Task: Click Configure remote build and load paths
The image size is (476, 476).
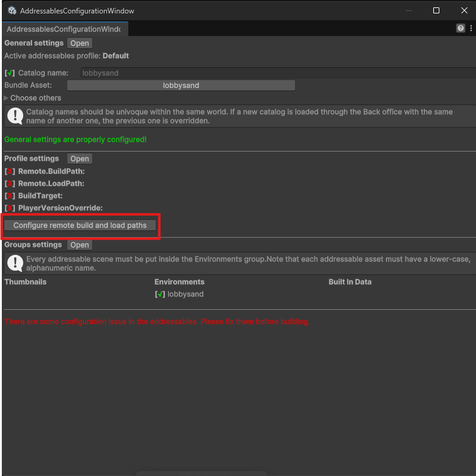Action: point(80,225)
